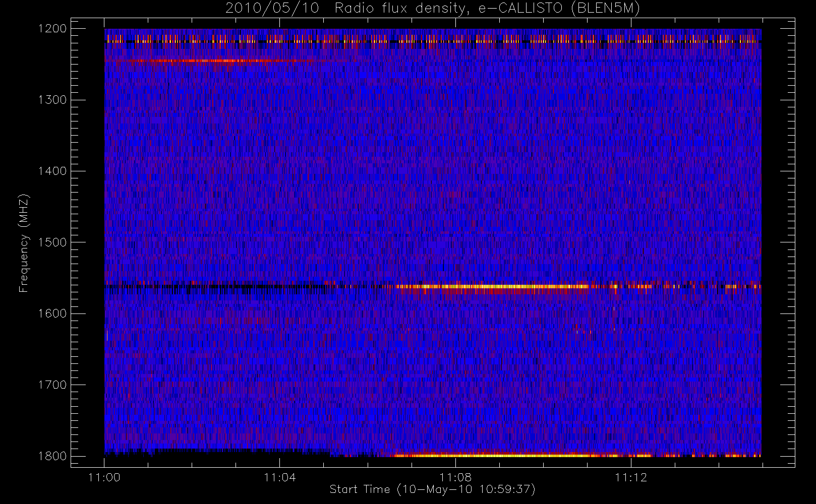Image resolution: width=816 pixels, height=504 pixels.
Task: Click the 11:00 time tick label
Action: point(104,477)
